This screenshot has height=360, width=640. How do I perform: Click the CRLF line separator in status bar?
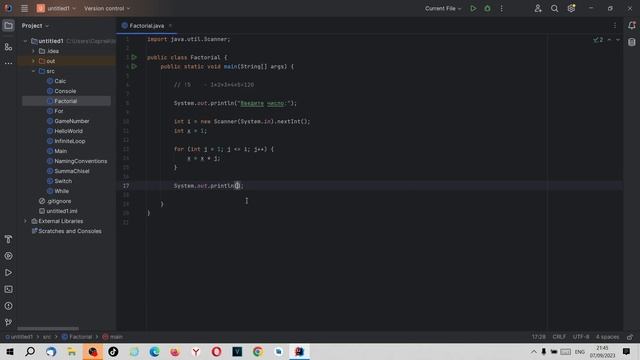click(x=559, y=337)
